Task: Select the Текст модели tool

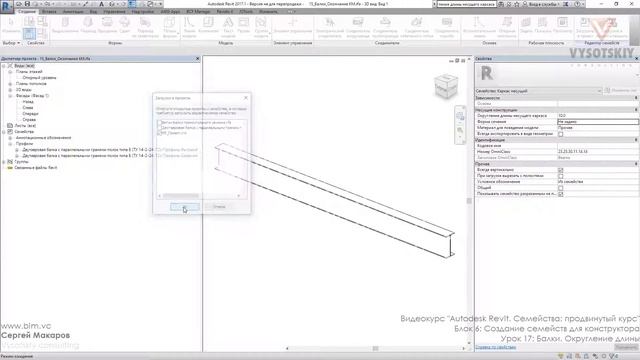Action: (228, 27)
